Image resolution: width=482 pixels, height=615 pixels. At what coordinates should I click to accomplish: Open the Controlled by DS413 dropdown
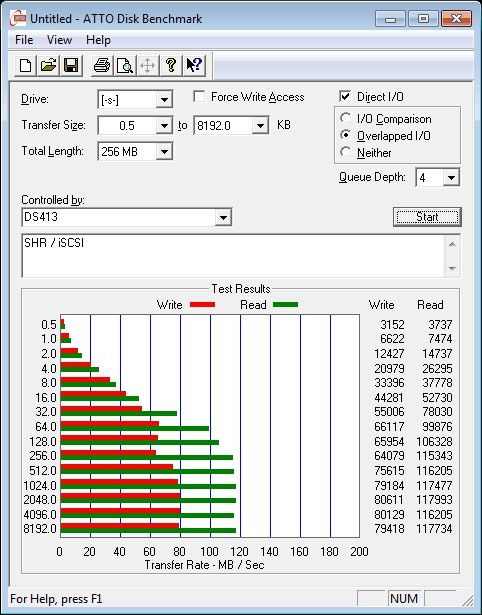223,217
